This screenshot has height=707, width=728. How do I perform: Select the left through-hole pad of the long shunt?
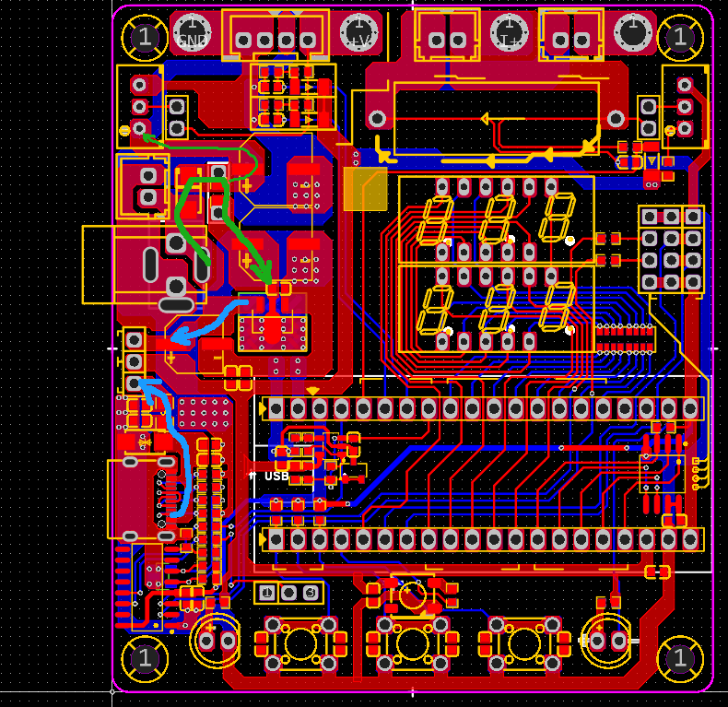click(377, 119)
